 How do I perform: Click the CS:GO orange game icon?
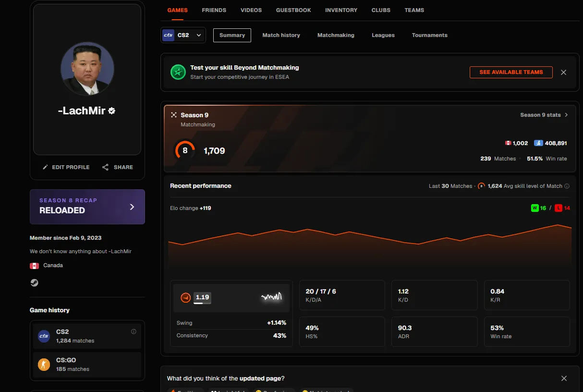44,365
